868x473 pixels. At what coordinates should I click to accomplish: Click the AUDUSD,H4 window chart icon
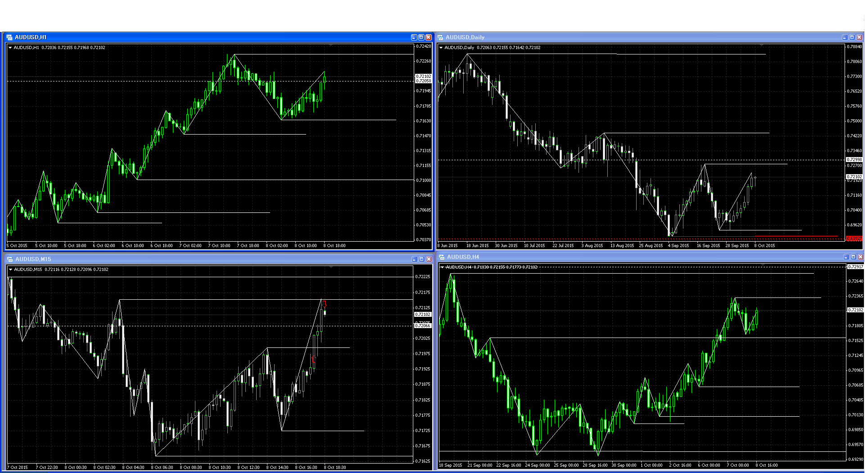pyautogui.click(x=442, y=257)
